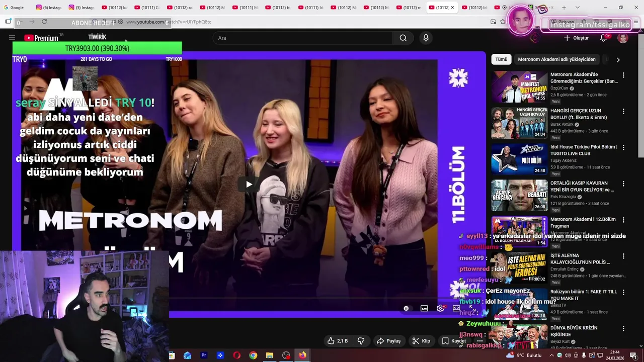
Task: Open Google Chrome from the taskbar
Action: pyautogui.click(x=253, y=355)
